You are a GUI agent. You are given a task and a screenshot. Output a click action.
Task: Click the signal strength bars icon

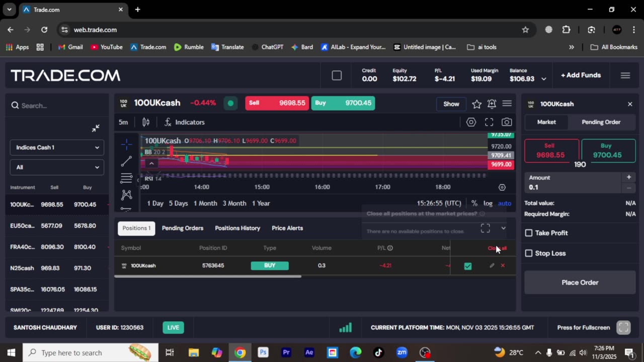[x=345, y=328]
